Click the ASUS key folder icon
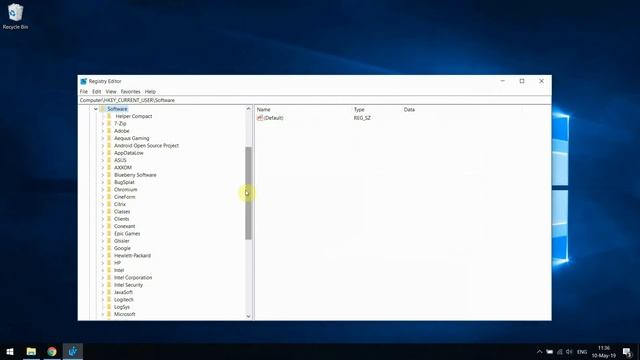This screenshot has height=360, width=640. pos(109,160)
